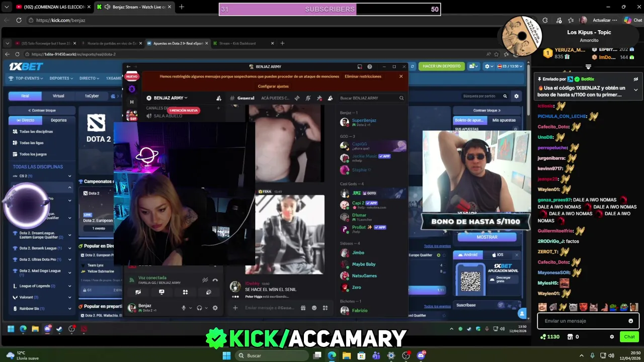Open new browser tab with plus in outer window
The height and width of the screenshot is (362, 644).
pyautogui.click(x=182, y=7)
